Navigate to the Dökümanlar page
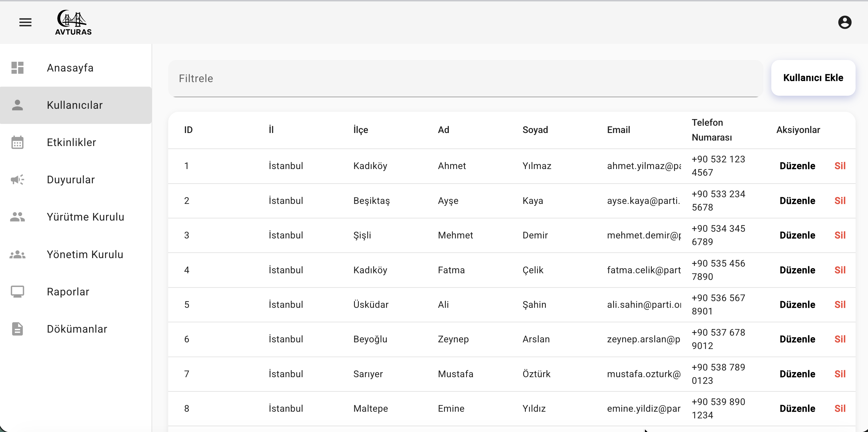868x432 pixels. (x=77, y=329)
